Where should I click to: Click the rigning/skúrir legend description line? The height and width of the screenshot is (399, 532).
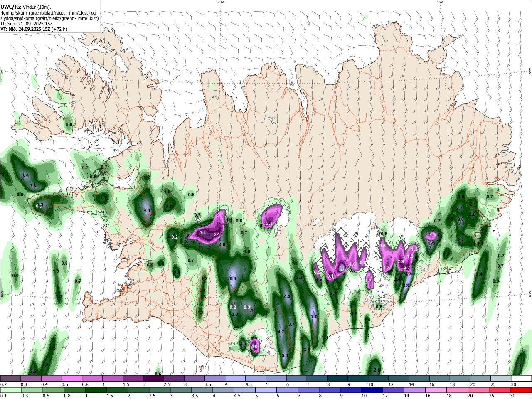(x=48, y=12)
